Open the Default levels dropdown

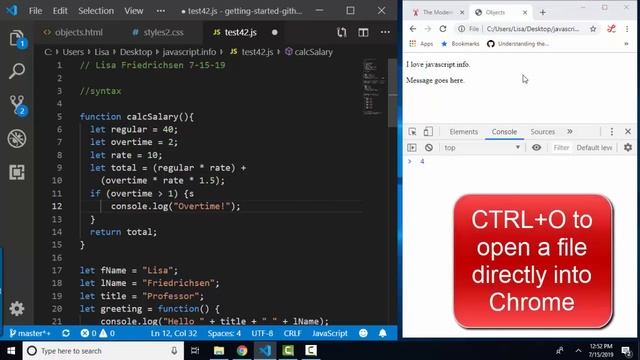click(594, 148)
